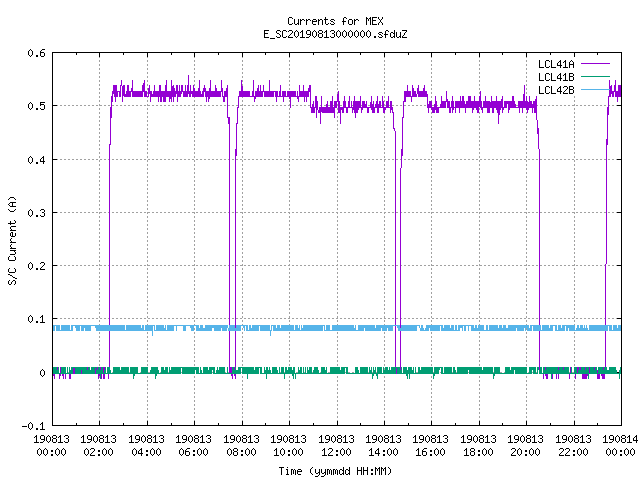Click the 190813 06:00 x-axis tick label
This screenshot has width=640, height=480.
pyautogui.click(x=193, y=446)
